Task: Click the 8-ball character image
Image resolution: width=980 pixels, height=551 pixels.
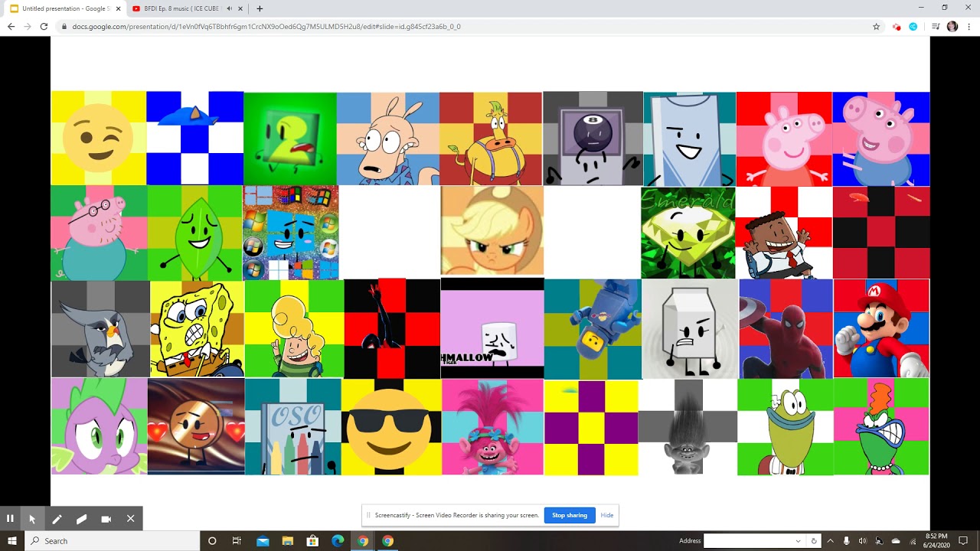Action: tap(593, 139)
